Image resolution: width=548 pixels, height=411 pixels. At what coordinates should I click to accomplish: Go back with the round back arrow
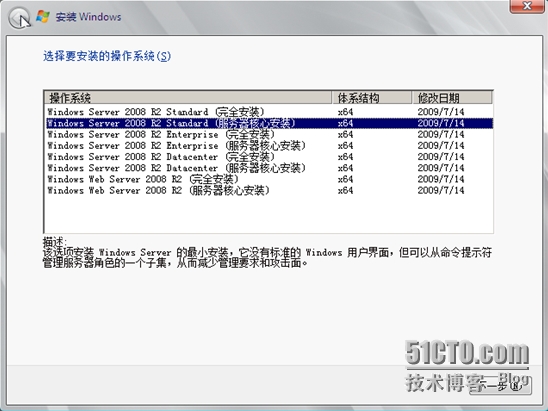pyautogui.click(x=19, y=17)
